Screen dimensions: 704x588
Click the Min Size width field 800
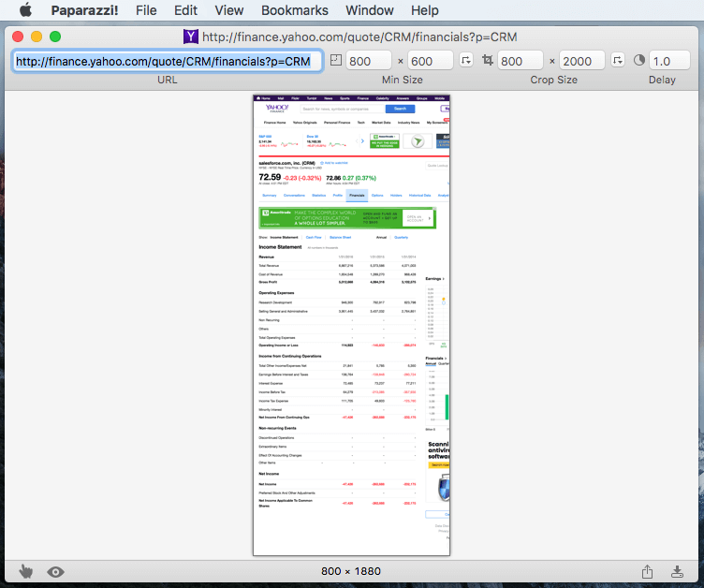coord(369,61)
